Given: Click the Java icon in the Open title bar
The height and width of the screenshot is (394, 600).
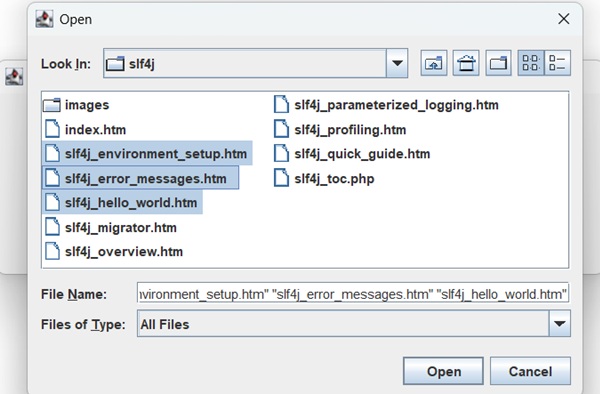Looking at the screenshot, I should click(x=44, y=19).
